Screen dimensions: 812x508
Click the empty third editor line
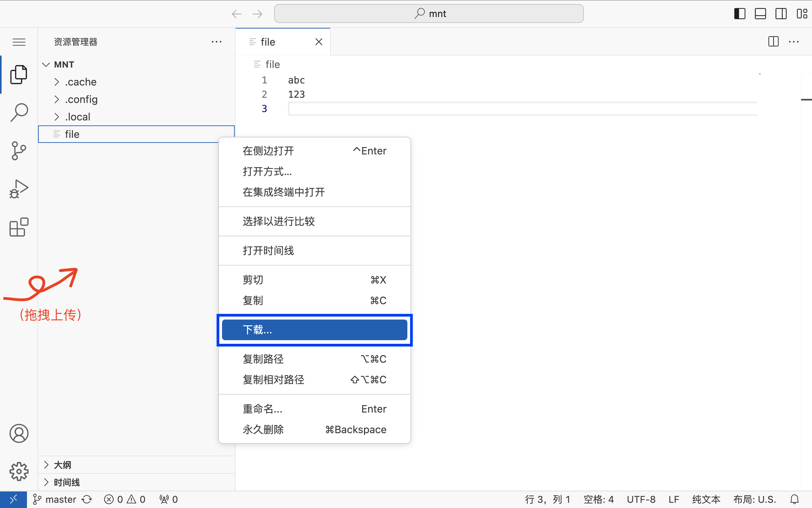click(x=523, y=109)
